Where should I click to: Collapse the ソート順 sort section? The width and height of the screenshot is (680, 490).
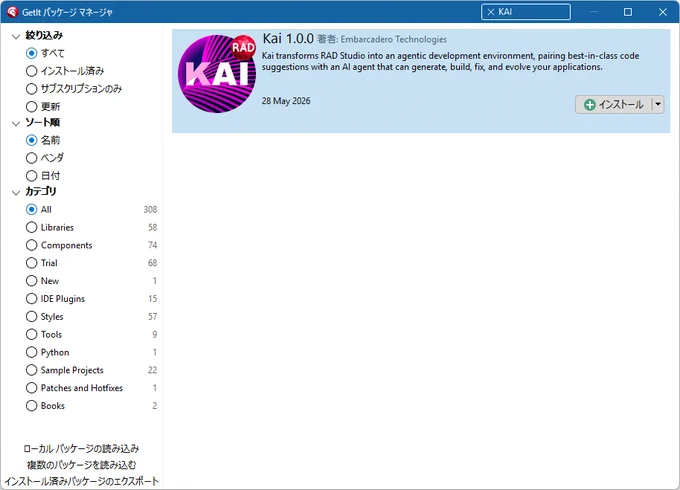point(16,123)
